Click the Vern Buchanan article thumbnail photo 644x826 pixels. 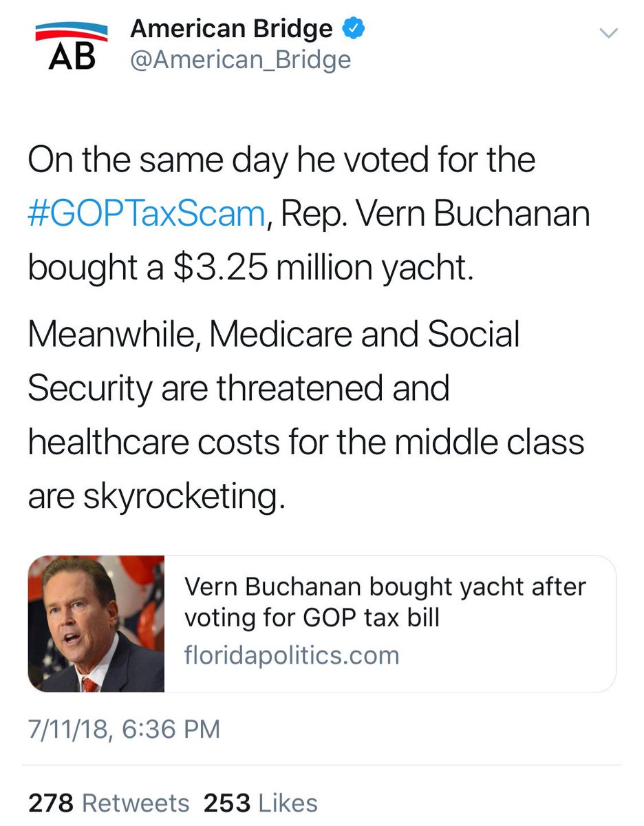[96, 624]
